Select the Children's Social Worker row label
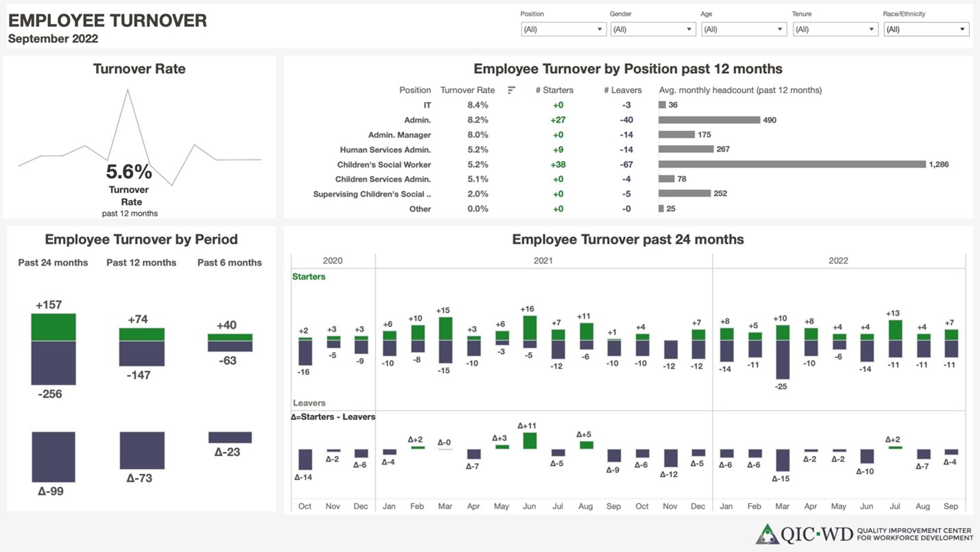The image size is (980, 552). (384, 164)
